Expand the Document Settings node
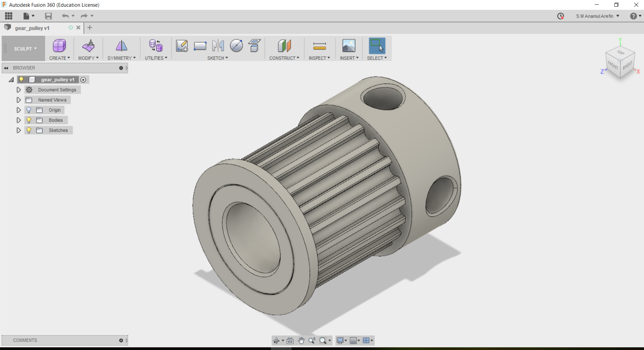The width and height of the screenshot is (644, 350). [x=19, y=90]
